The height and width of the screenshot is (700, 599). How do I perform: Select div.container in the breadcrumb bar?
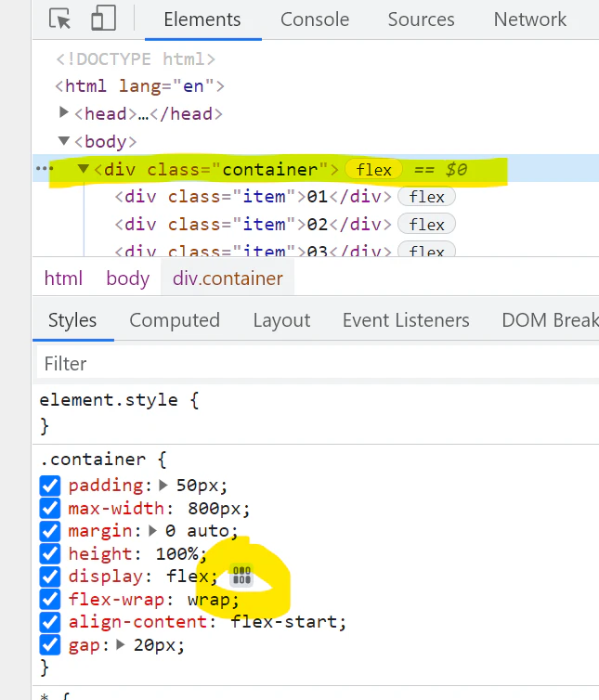228,279
